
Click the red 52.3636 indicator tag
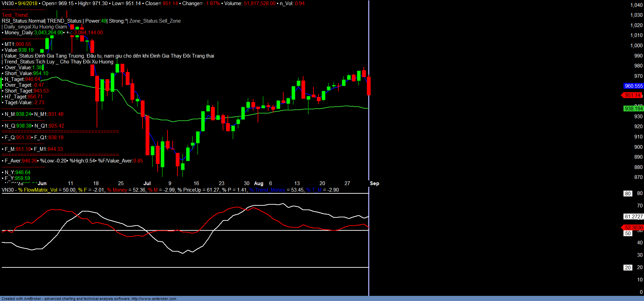[x=633, y=227]
